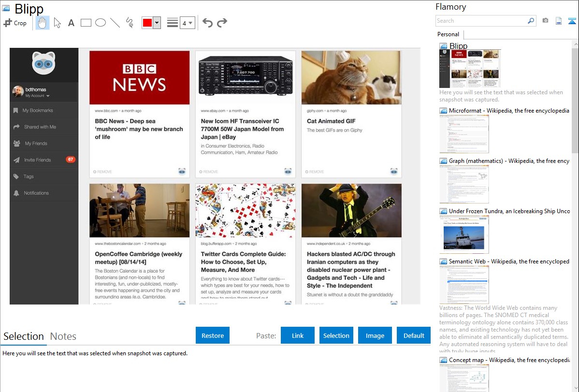Click the red 67 badge on Invite Friends
Screen dimensions: 579x392
coord(71,160)
